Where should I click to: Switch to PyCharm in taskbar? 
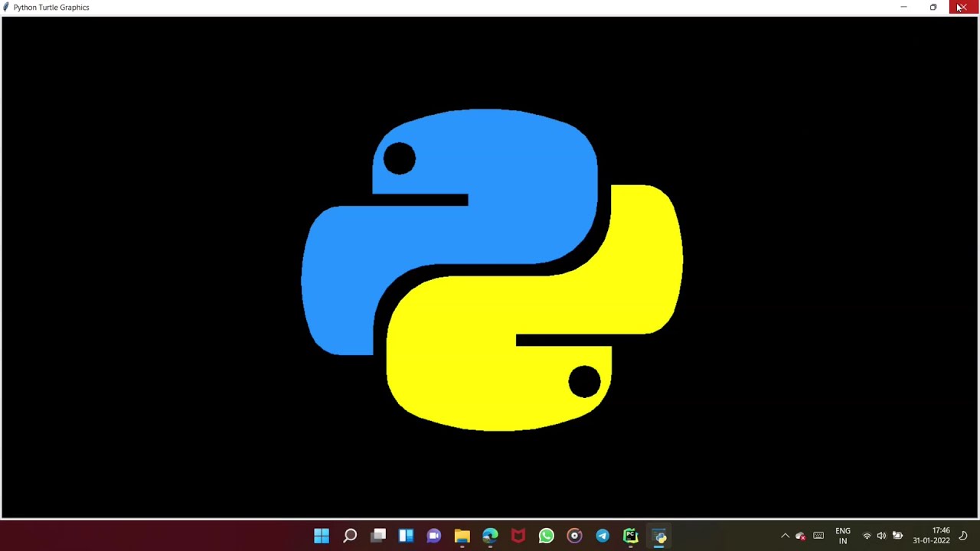click(x=630, y=536)
